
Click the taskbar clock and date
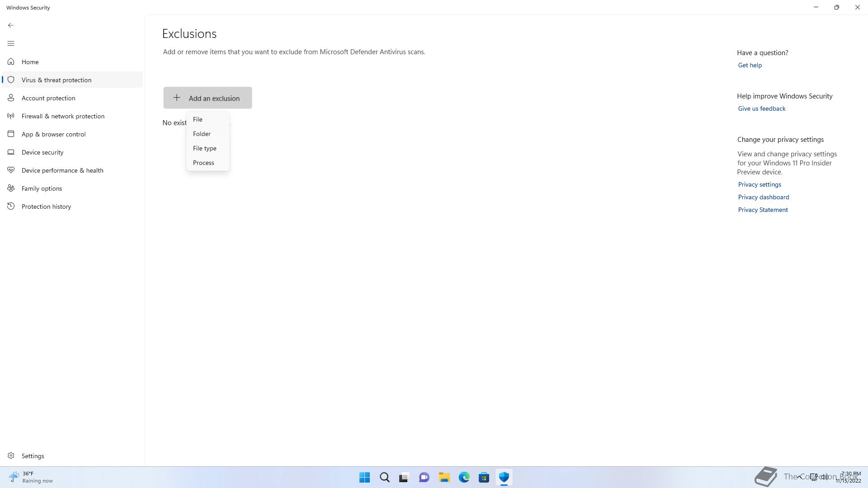[x=848, y=477]
